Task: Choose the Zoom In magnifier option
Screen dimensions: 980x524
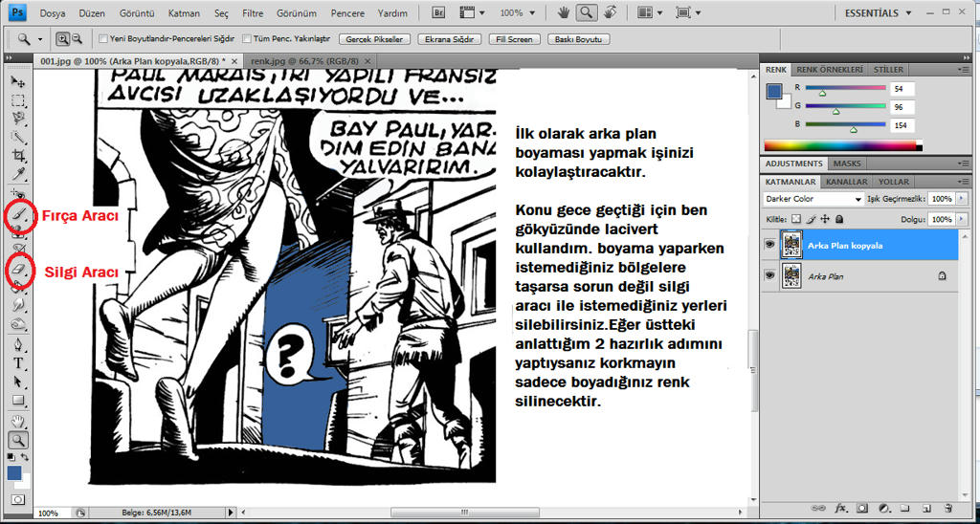Action: (x=63, y=38)
